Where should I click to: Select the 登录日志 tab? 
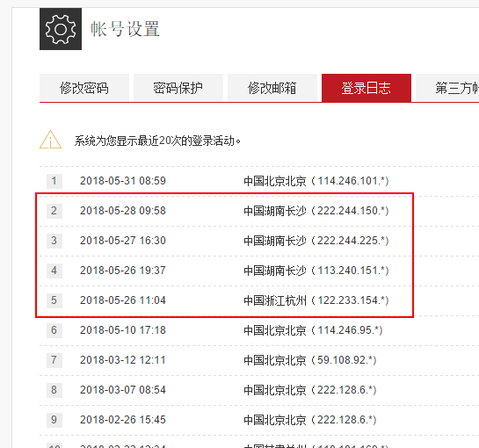click(367, 88)
